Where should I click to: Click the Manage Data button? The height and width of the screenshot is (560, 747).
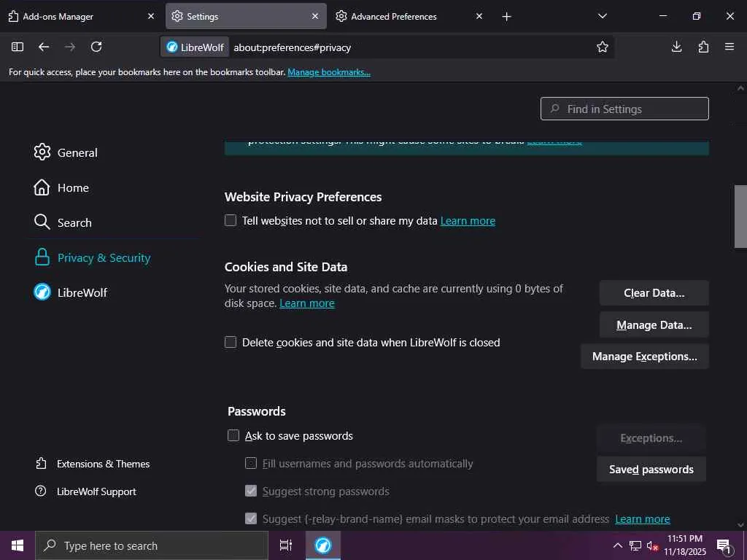[654, 324]
